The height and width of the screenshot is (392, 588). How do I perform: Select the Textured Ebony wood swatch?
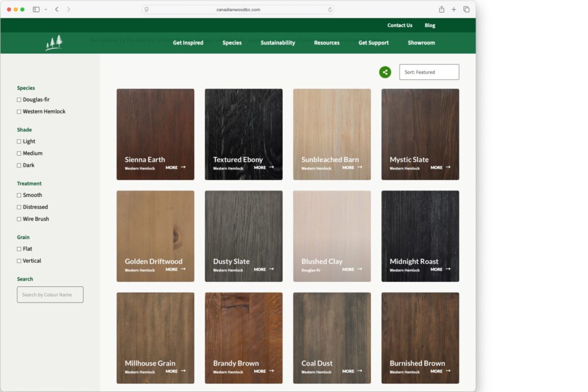pyautogui.click(x=243, y=134)
